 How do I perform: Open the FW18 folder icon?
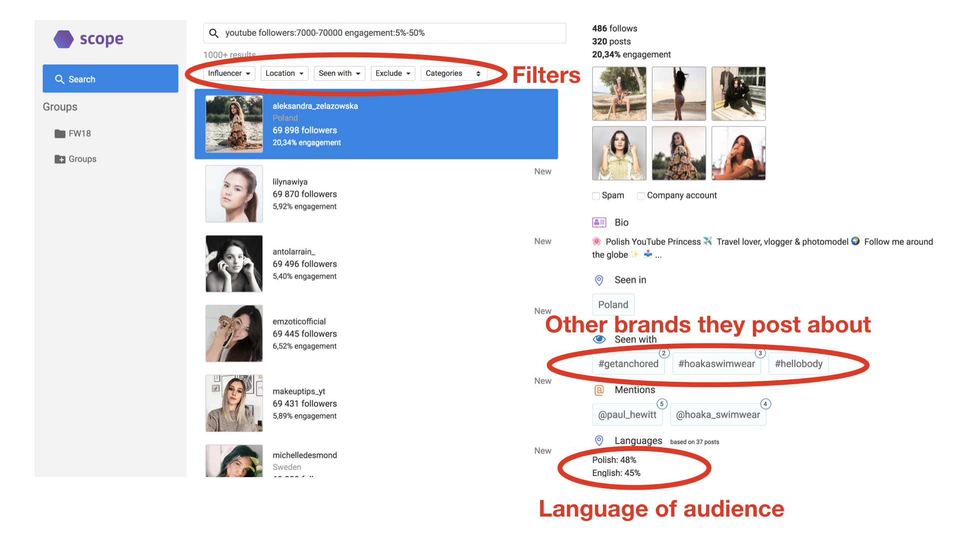60,133
